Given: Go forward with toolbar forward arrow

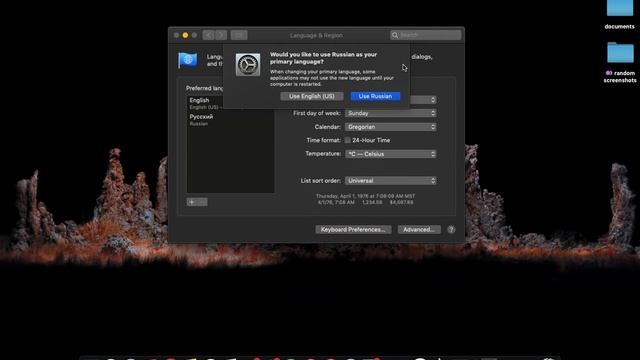Looking at the screenshot, I should click(221, 35).
